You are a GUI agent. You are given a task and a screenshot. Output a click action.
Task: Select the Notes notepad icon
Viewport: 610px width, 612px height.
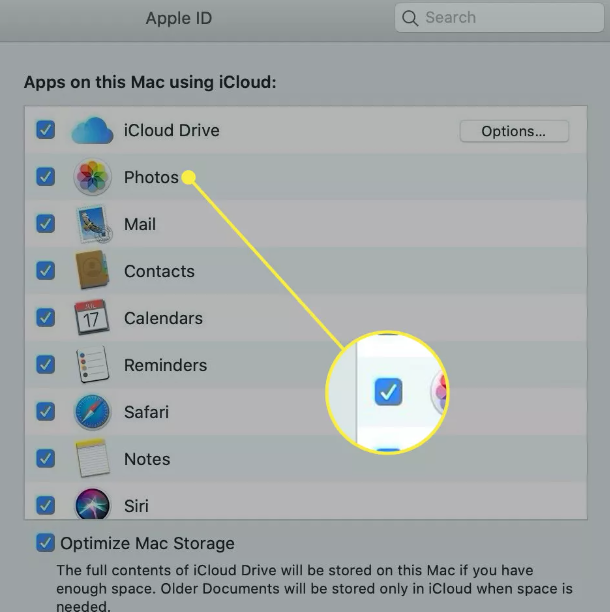[92, 458]
